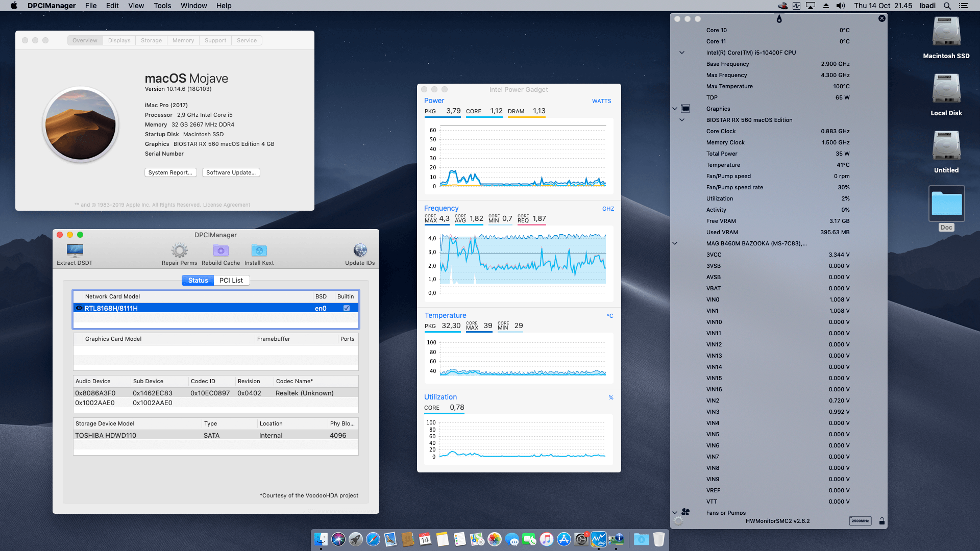Select Storage tab in About This Mac
Image resolution: width=980 pixels, height=551 pixels.
tap(151, 40)
